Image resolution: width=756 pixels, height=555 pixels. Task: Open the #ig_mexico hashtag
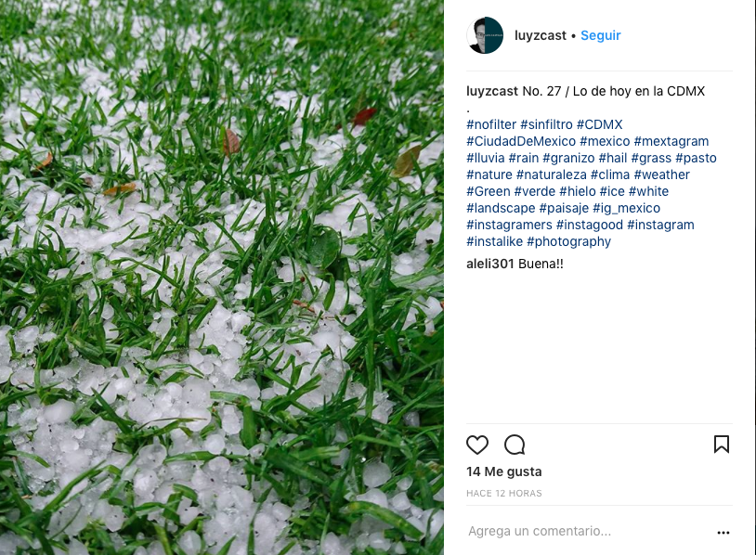[x=626, y=208]
